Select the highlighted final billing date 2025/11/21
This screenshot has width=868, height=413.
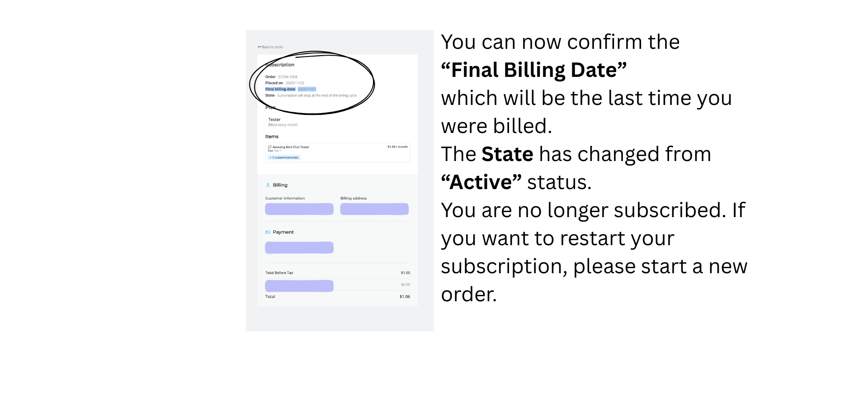click(x=307, y=90)
